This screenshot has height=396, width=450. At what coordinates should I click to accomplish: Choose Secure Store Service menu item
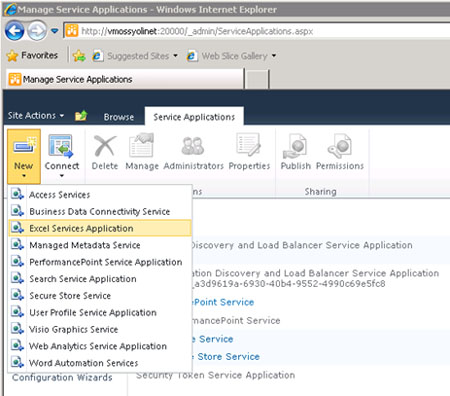point(100,296)
